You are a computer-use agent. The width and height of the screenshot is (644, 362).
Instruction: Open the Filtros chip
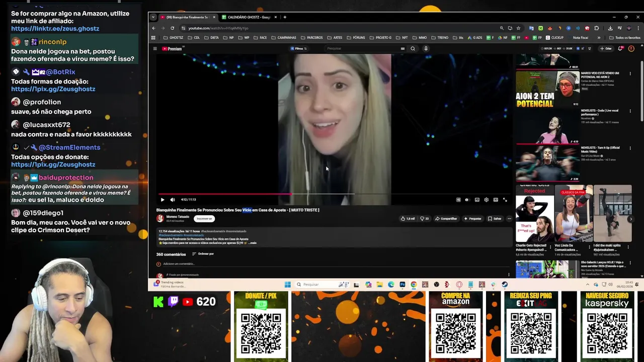click(298, 49)
